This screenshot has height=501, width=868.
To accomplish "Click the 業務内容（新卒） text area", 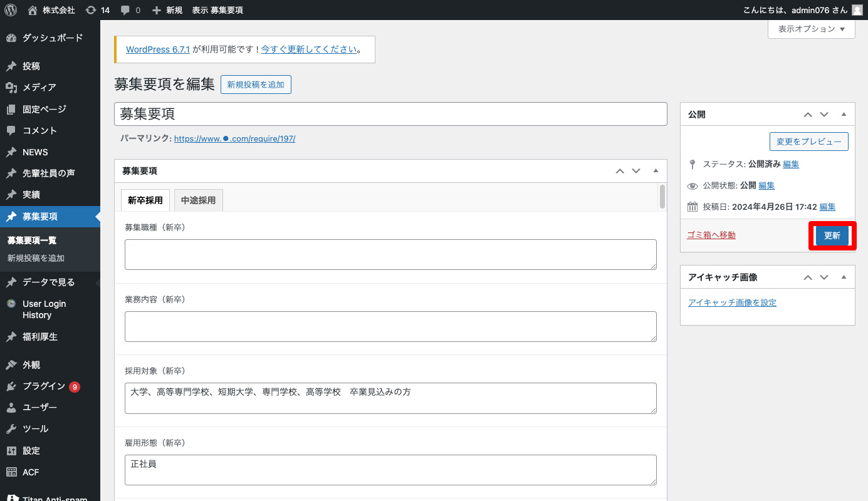I will 390,326.
